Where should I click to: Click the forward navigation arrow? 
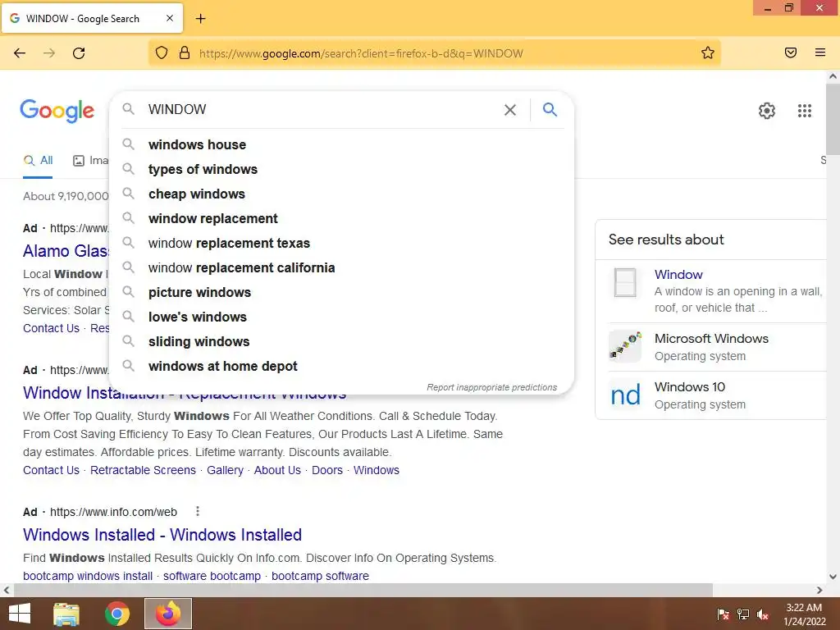point(49,53)
